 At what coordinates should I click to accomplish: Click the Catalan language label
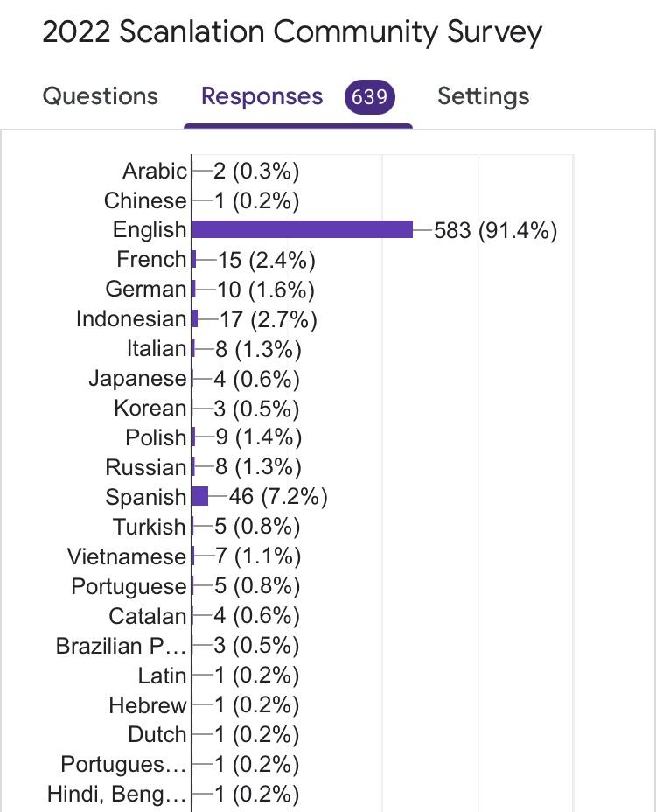[x=148, y=616]
